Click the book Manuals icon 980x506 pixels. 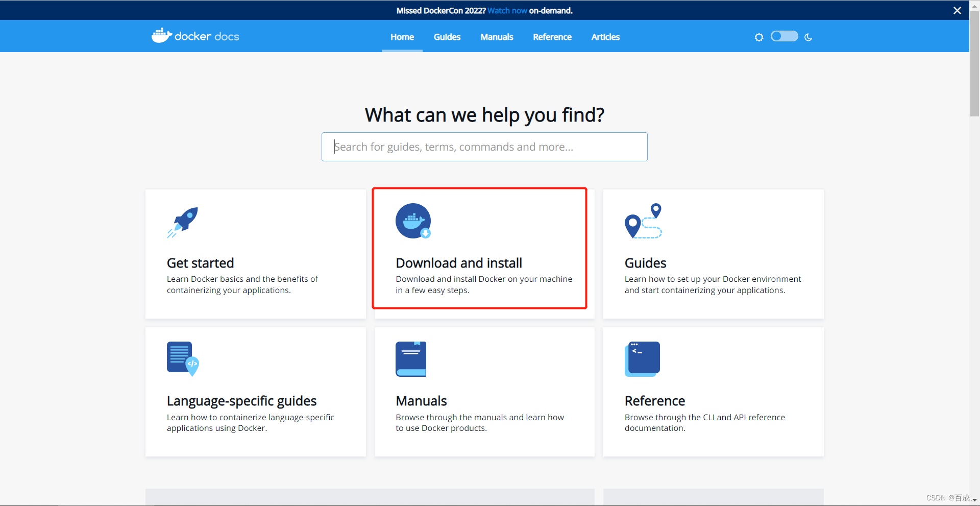411,359
